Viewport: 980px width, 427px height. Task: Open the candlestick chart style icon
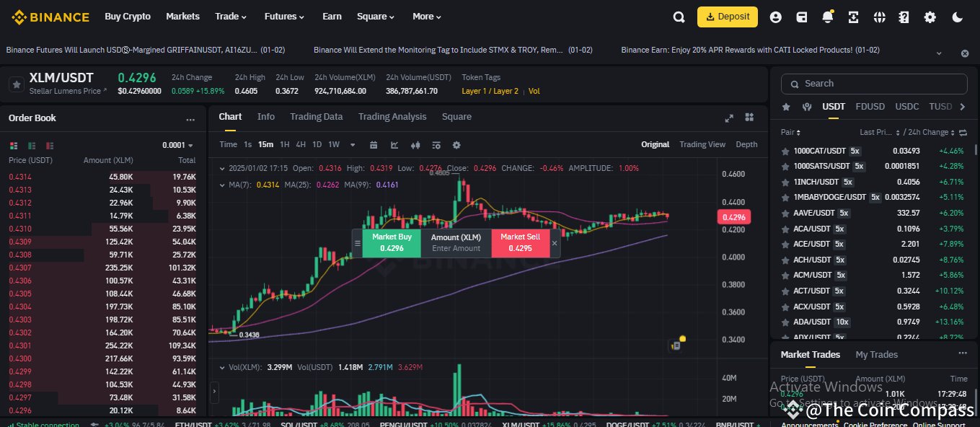pyautogui.click(x=415, y=145)
